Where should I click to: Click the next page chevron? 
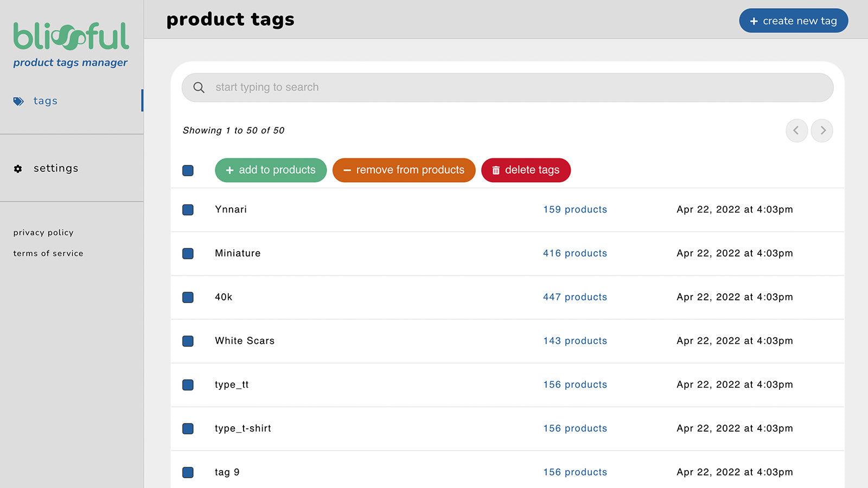click(x=822, y=131)
